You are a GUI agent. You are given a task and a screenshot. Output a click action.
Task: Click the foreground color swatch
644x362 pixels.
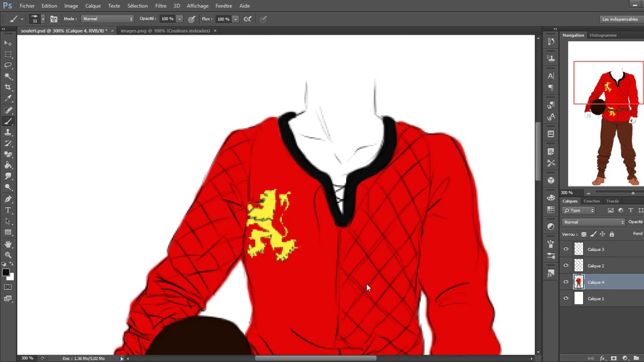point(6,273)
